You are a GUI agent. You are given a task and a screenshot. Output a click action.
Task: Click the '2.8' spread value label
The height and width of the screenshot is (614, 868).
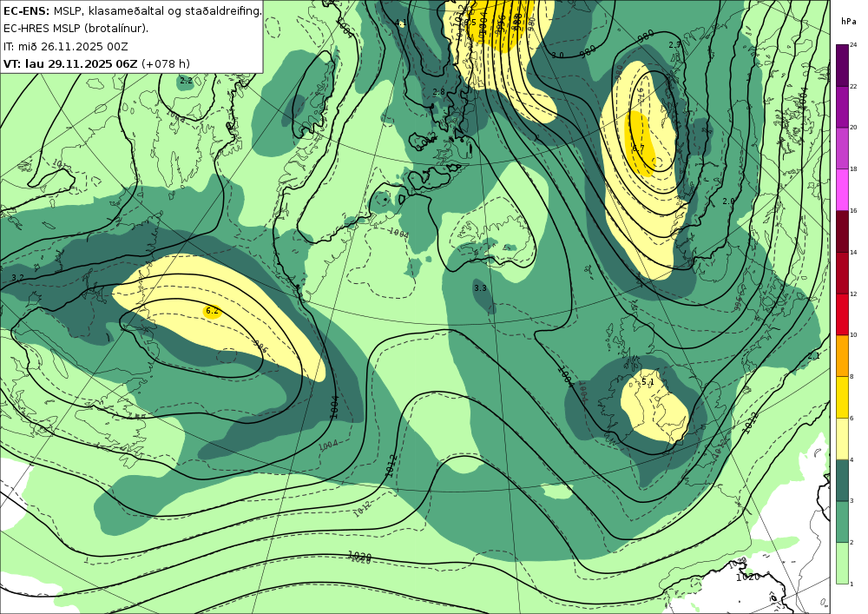point(438,92)
